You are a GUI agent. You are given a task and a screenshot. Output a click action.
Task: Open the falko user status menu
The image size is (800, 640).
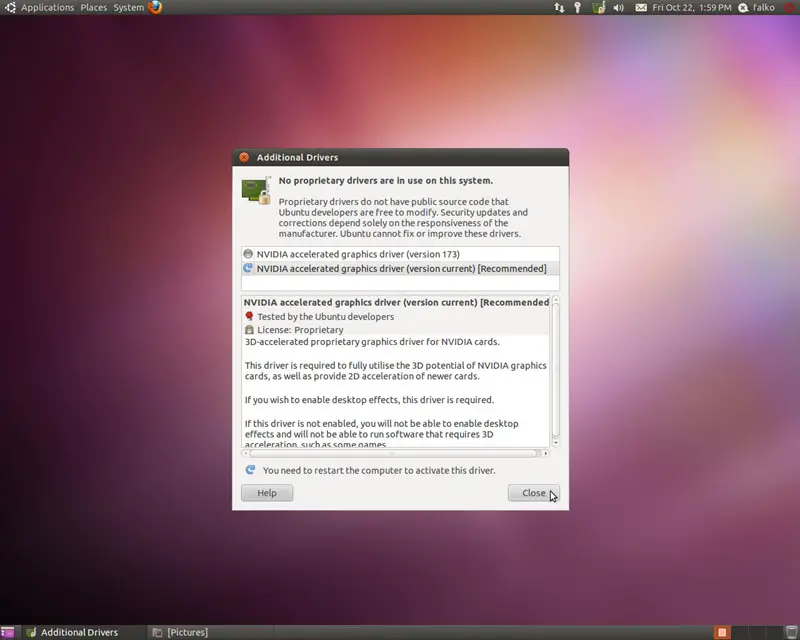[757, 8]
